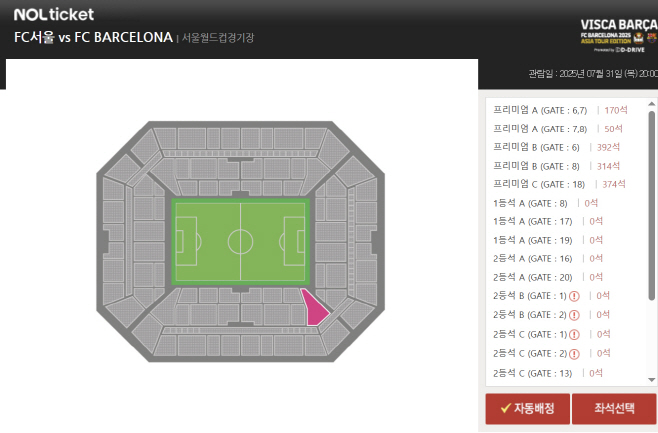Select 2등석 A (GATE : 20) entry
This screenshot has height=433, width=658.
548,277
